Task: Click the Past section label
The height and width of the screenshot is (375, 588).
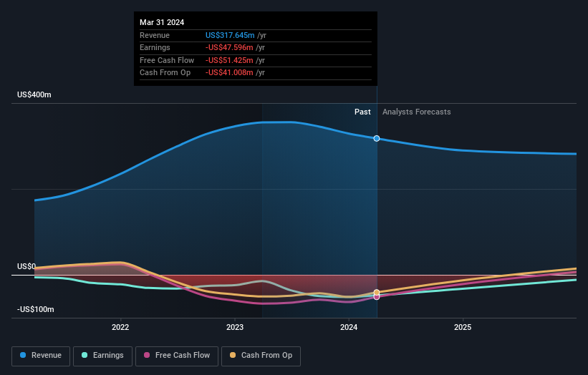Action: pos(362,112)
